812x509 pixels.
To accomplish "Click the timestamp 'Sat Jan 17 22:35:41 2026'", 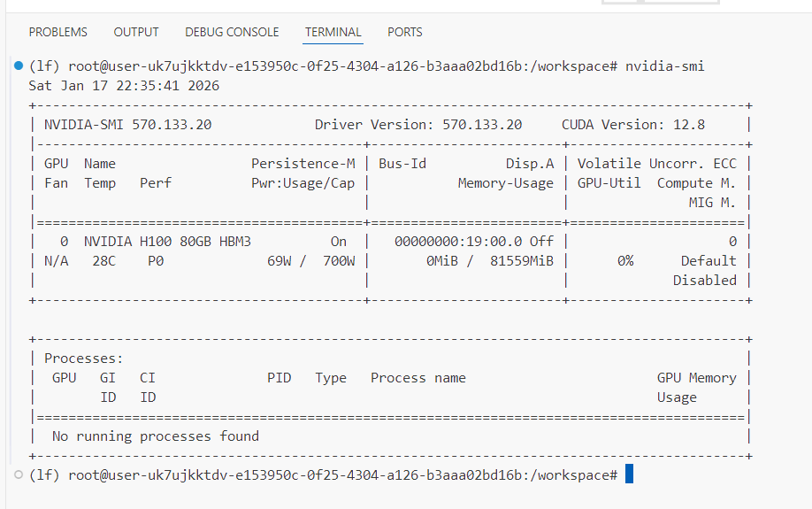I will 124,86.
